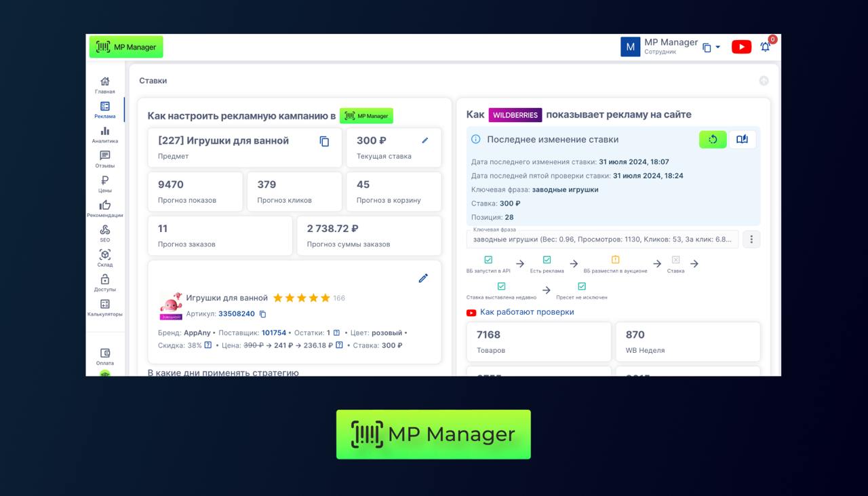Open 'Как работают проверки' video link
The height and width of the screenshot is (496, 868).
tap(526, 312)
